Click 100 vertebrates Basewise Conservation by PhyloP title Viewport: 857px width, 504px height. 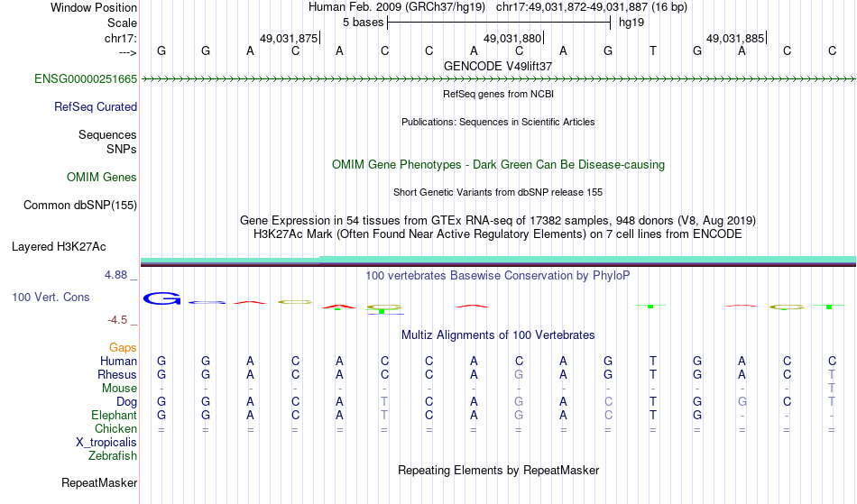(498, 275)
